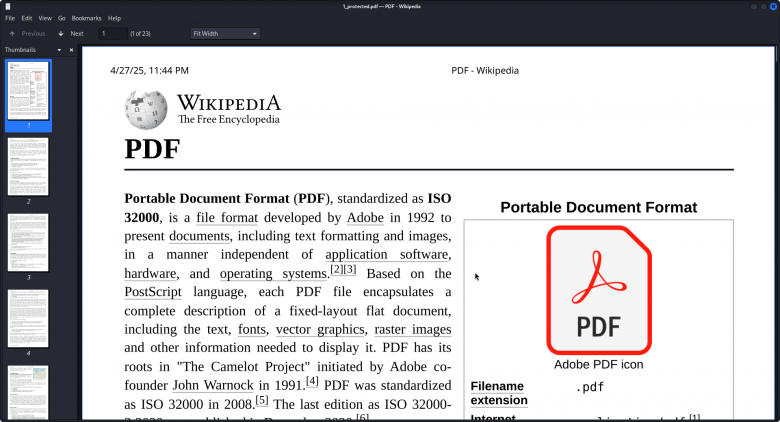Click the 'Adobe PDF icon' caption
The width and height of the screenshot is (780, 422).
coord(598,365)
